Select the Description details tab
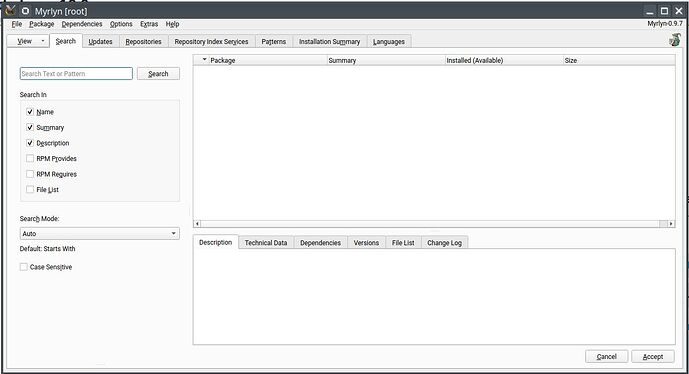 point(216,242)
